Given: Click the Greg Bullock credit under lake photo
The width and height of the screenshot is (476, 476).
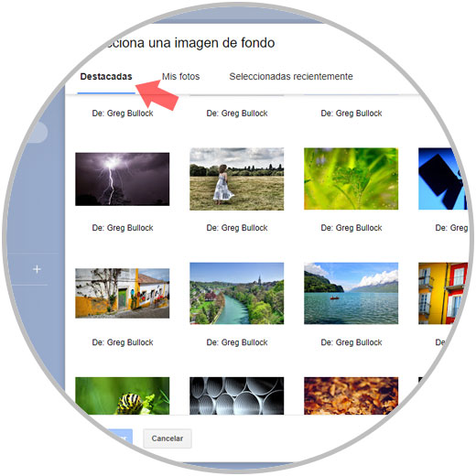Looking at the screenshot, I should 352,342.
